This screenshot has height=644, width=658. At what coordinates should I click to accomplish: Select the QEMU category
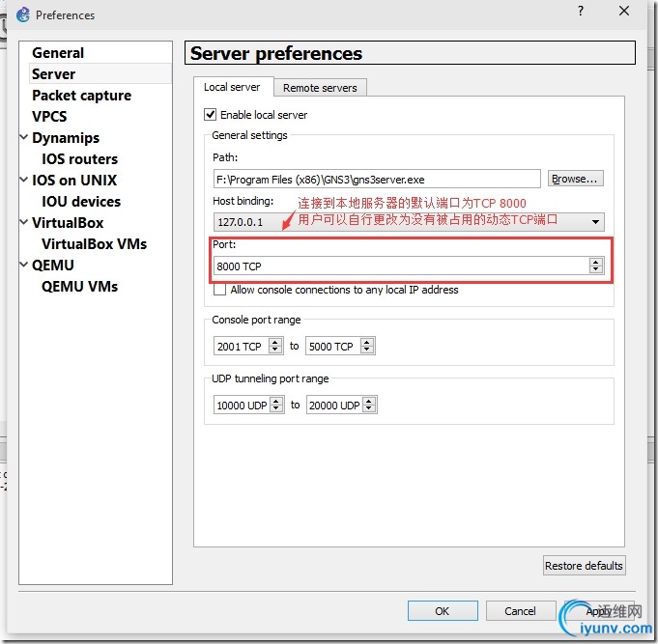[53, 266]
